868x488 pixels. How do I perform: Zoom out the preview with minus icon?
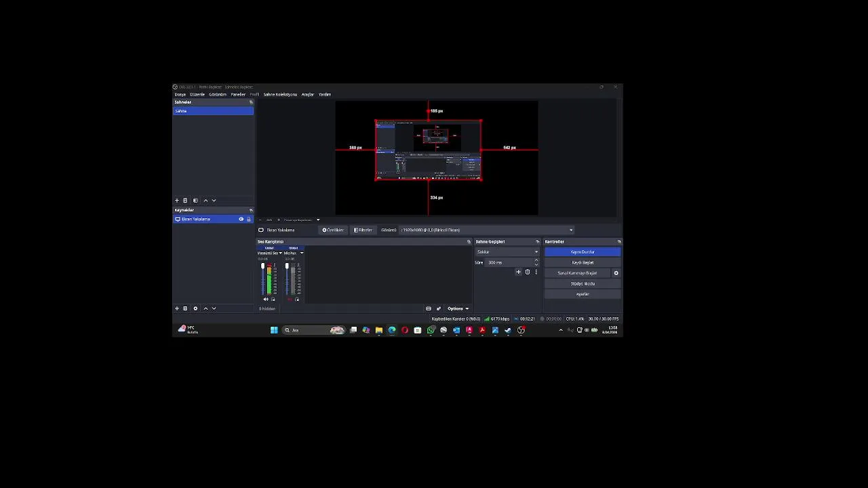tap(260, 220)
